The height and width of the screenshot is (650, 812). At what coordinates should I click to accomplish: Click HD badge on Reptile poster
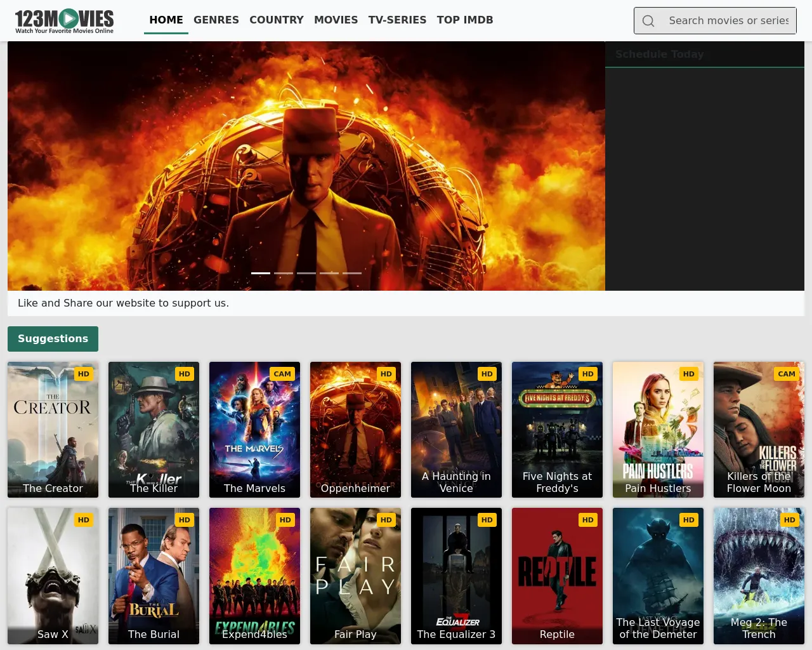click(587, 520)
